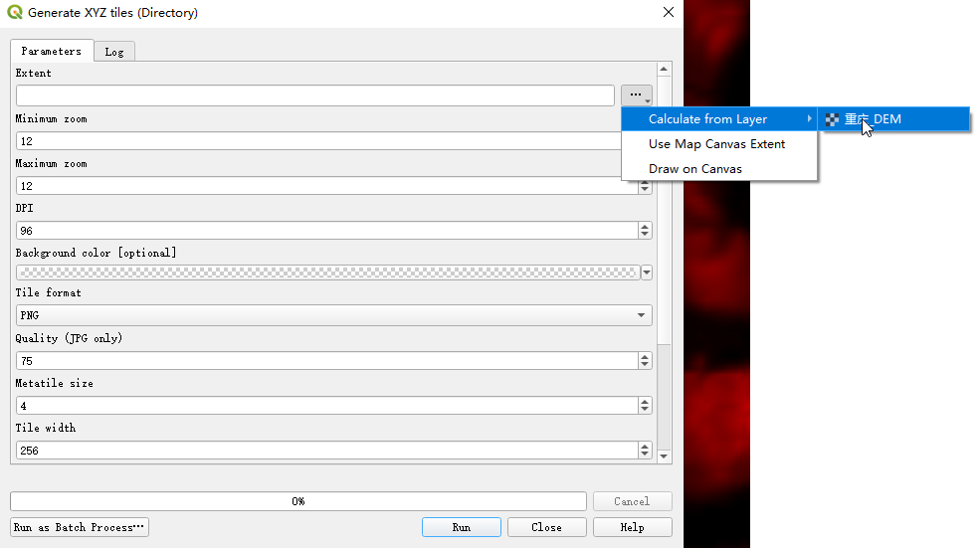Close the Generate XYZ tiles dialog

(546, 527)
